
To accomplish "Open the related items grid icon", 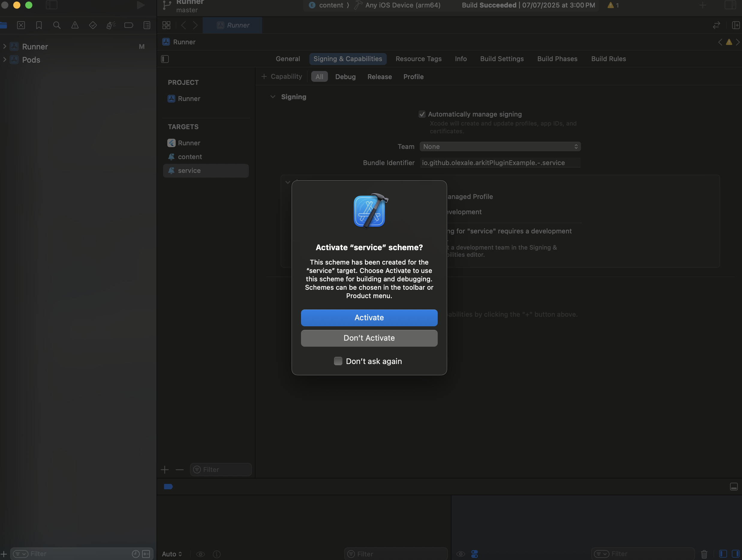I will click(166, 25).
